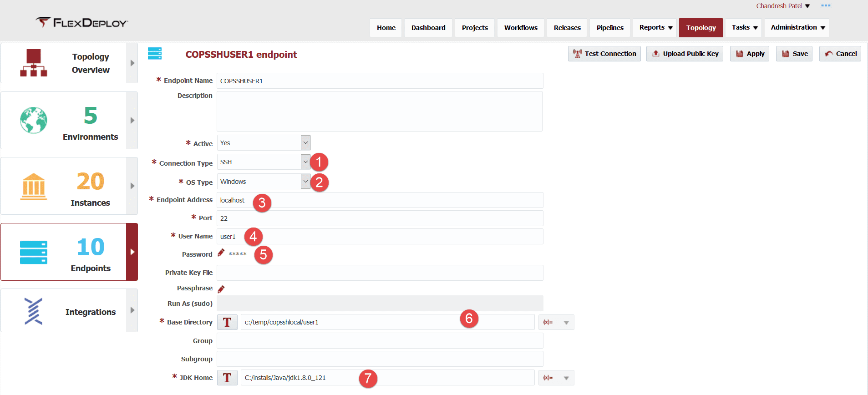Click the Upload Public Key button

[x=685, y=54]
